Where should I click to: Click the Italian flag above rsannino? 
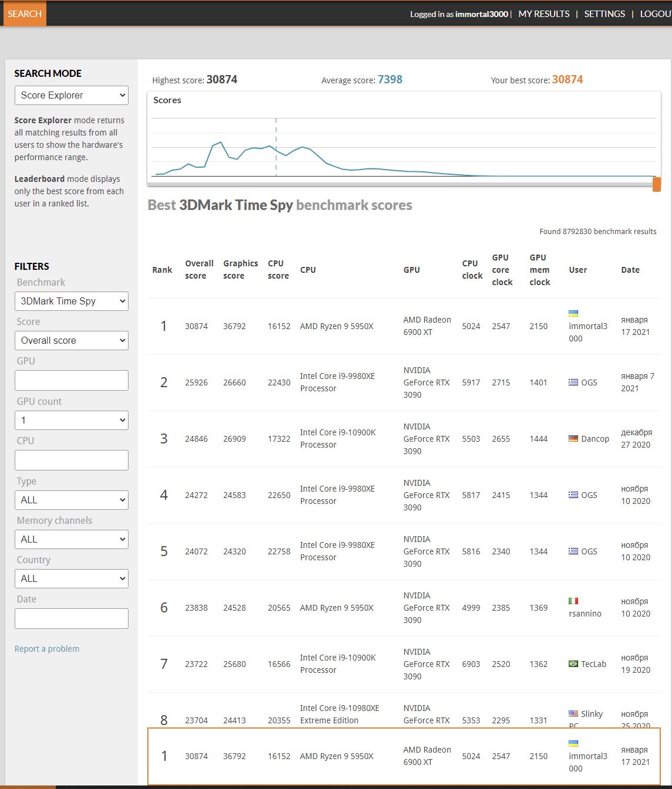[573, 601]
